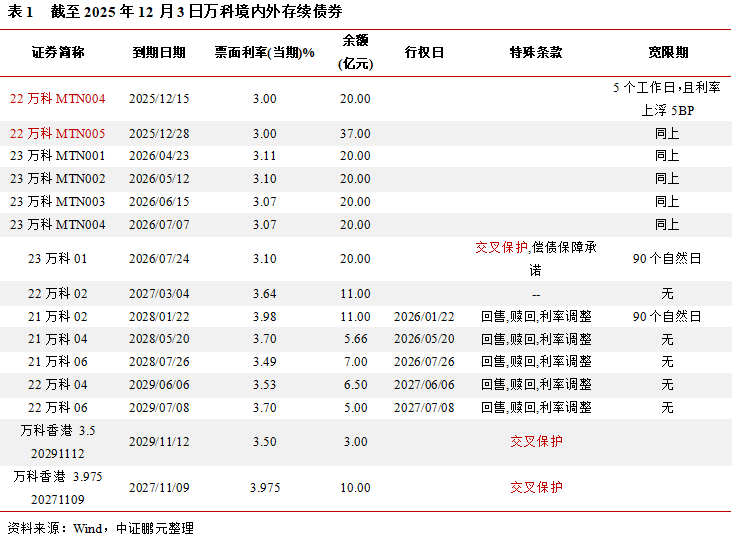Click the 2026/07/24 maturity date cell
This screenshot has width=732, height=539.
tap(158, 259)
